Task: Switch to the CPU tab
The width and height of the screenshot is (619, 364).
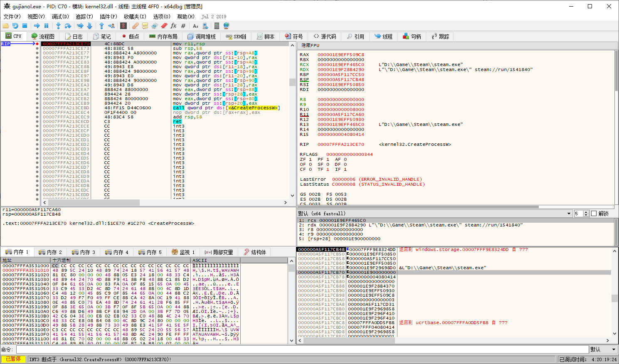Action: pyautogui.click(x=13, y=36)
